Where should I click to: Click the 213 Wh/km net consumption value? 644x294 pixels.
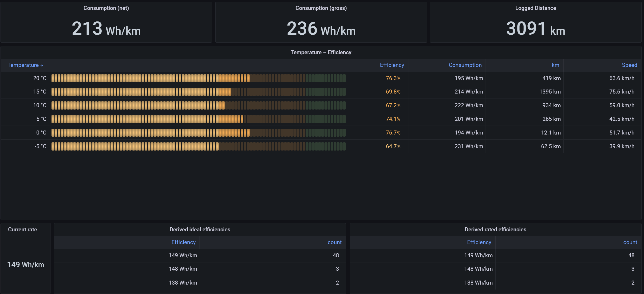[106, 29]
